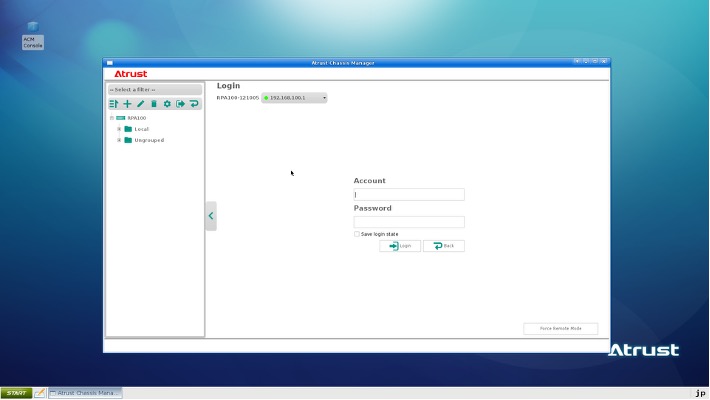
Task: Expand the Local folder tree node
Action: pos(119,129)
